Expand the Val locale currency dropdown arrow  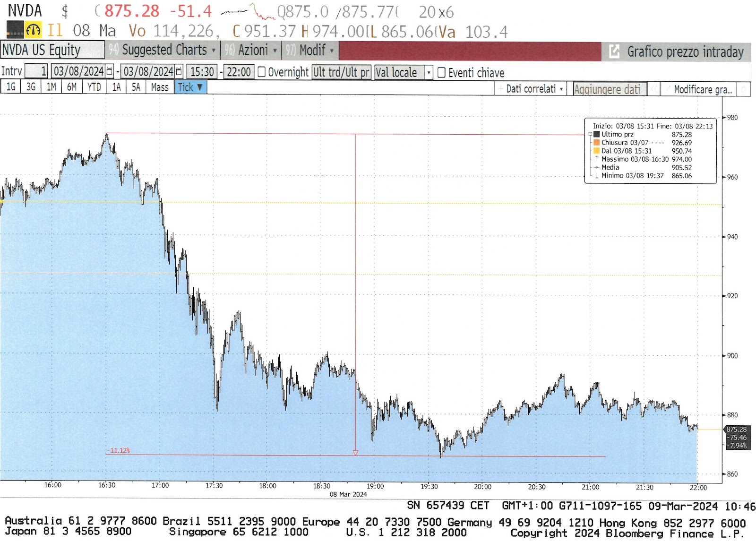(429, 72)
